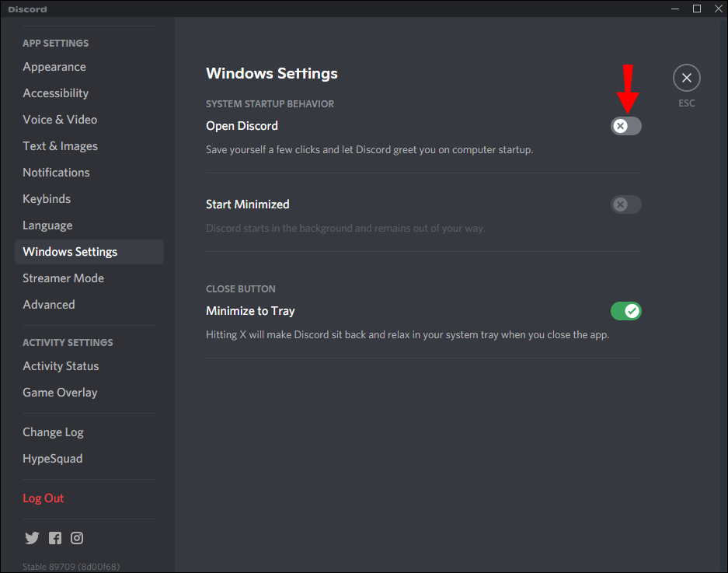Open Discord's Facebook page icon
The height and width of the screenshot is (573, 728).
click(55, 538)
